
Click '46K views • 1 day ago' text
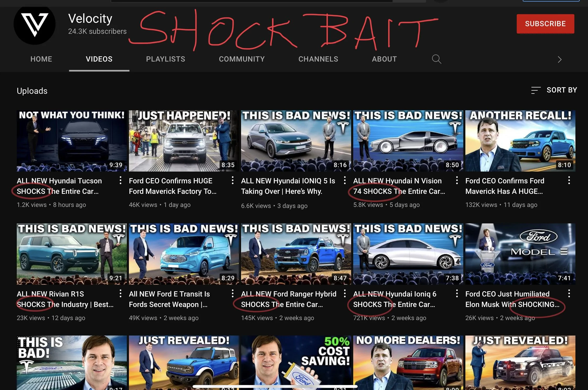click(160, 205)
